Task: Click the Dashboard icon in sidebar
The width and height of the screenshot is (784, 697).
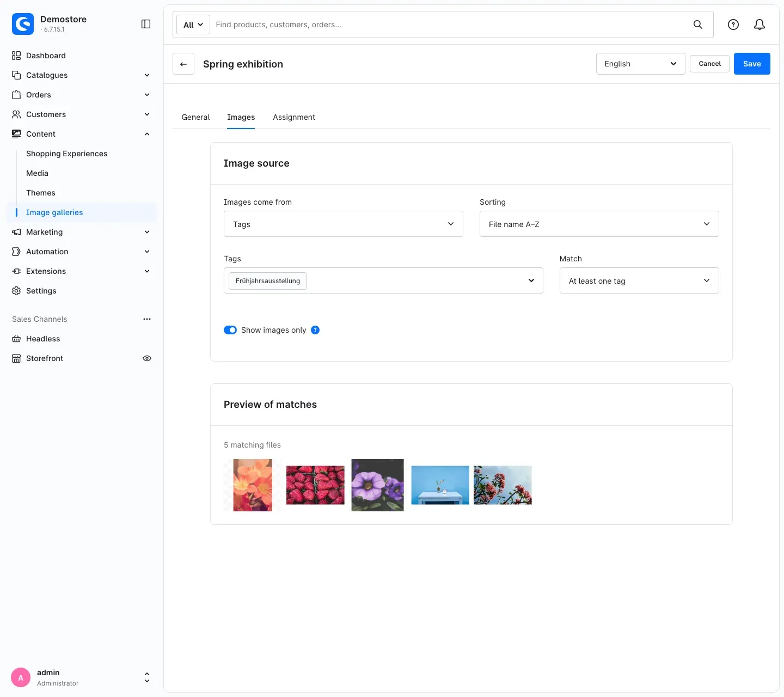Action: tap(16, 56)
